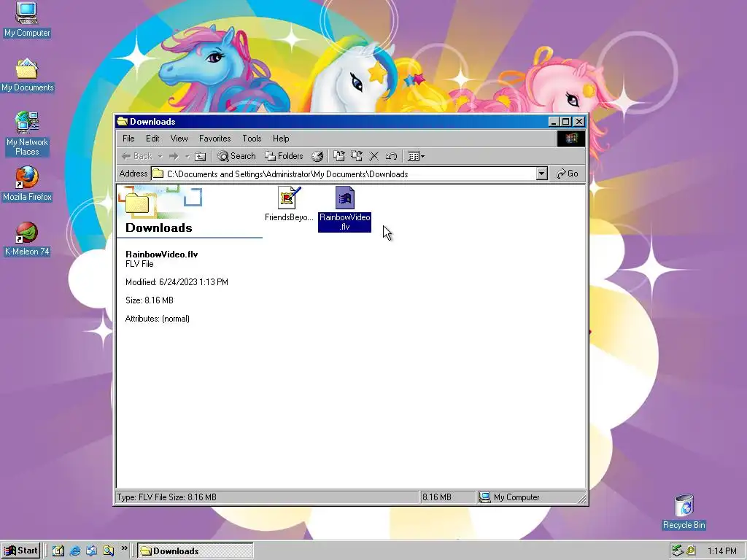Click the Undo toolbar icon
Screen dimensions: 747x560
[x=391, y=156]
